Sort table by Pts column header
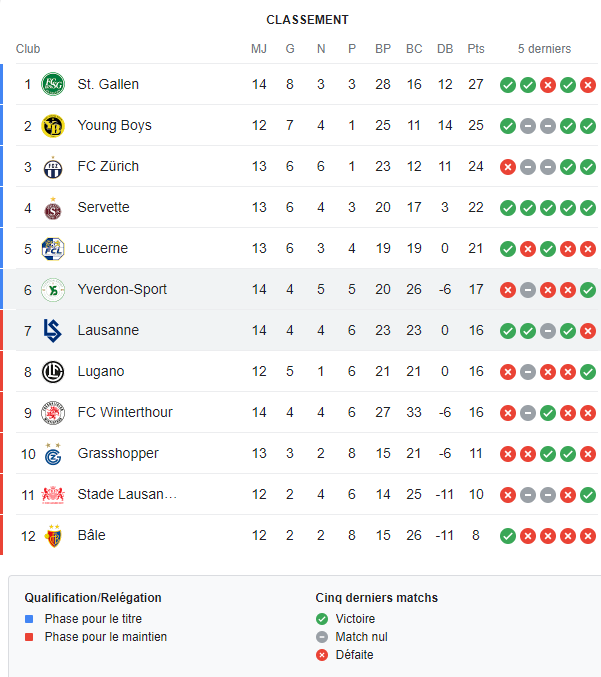The width and height of the screenshot is (601, 677). pyautogui.click(x=476, y=49)
